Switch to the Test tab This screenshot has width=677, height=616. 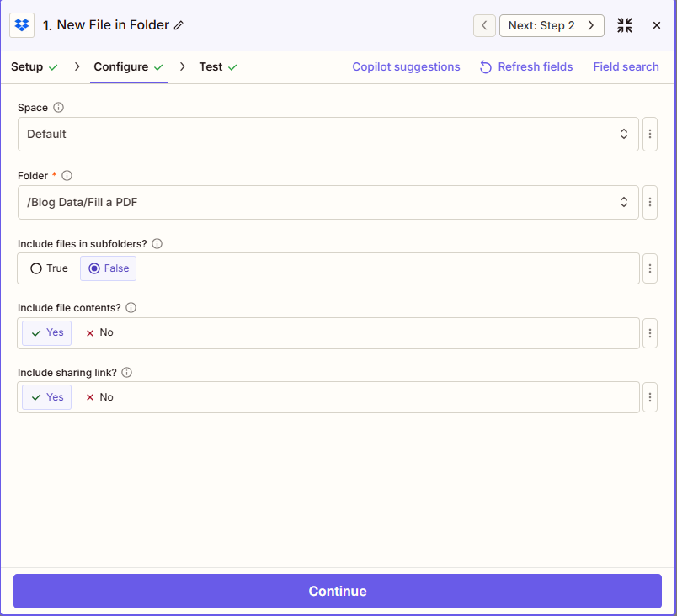pos(217,67)
